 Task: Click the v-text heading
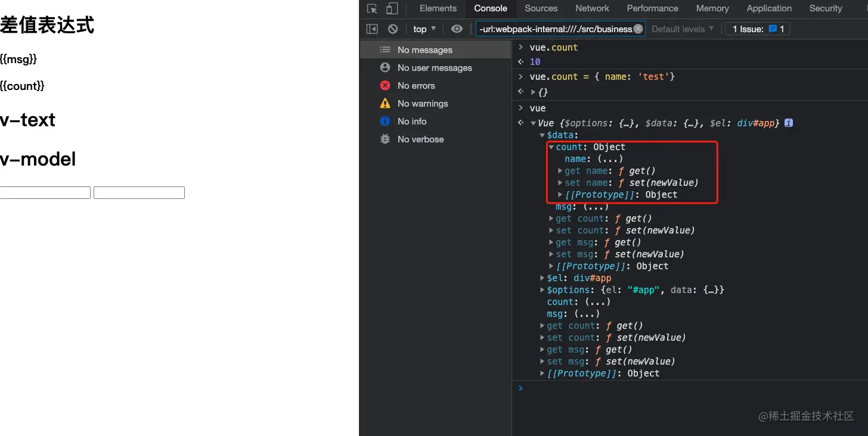[27, 120]
